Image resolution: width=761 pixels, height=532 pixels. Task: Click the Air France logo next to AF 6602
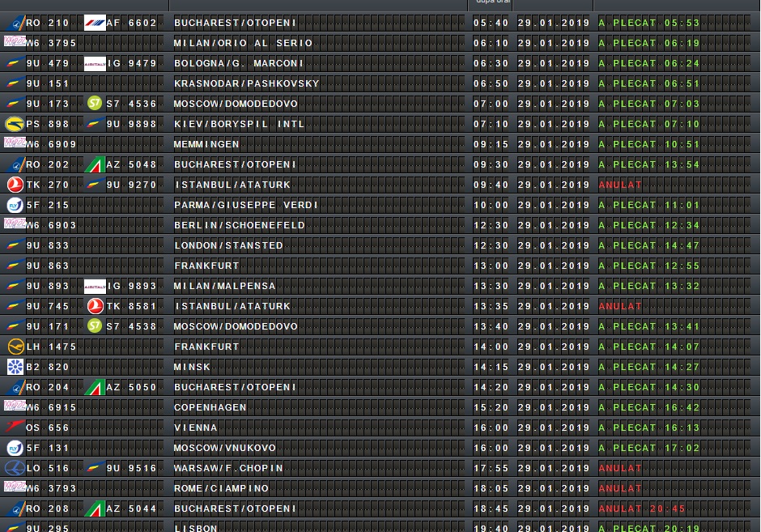pyautogui.click(x=95, y=23)
